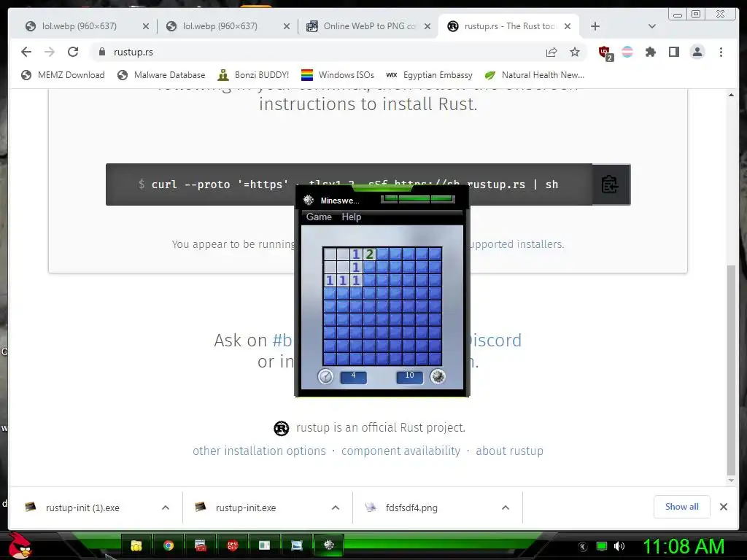Follow the other installation options link

coord(259,451)
